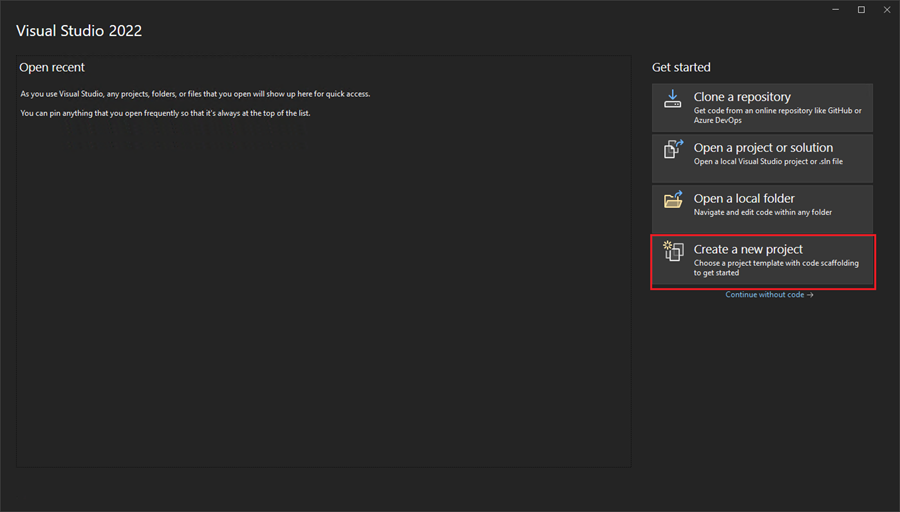Viewport: 900px width, 512px height.
Task: Click the Visual Studio 2022 title
Action: click(79, 31)
